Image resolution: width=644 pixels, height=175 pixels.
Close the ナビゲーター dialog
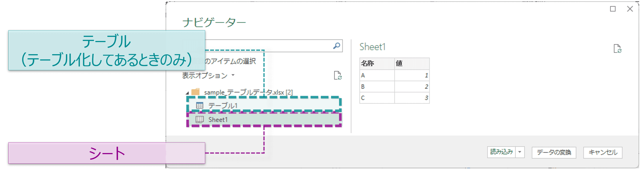tap(630, 9)
